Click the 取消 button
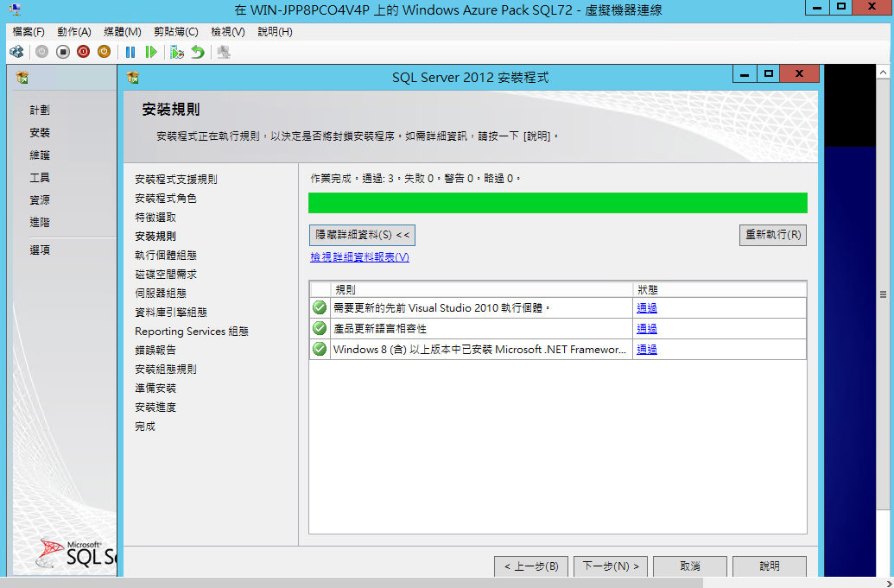 point(690,566)
